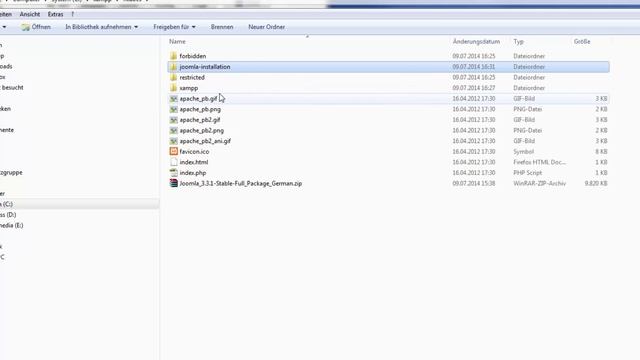Select the forbidden folder name
This screenshot has width=640, height=360.
(193, 56)
